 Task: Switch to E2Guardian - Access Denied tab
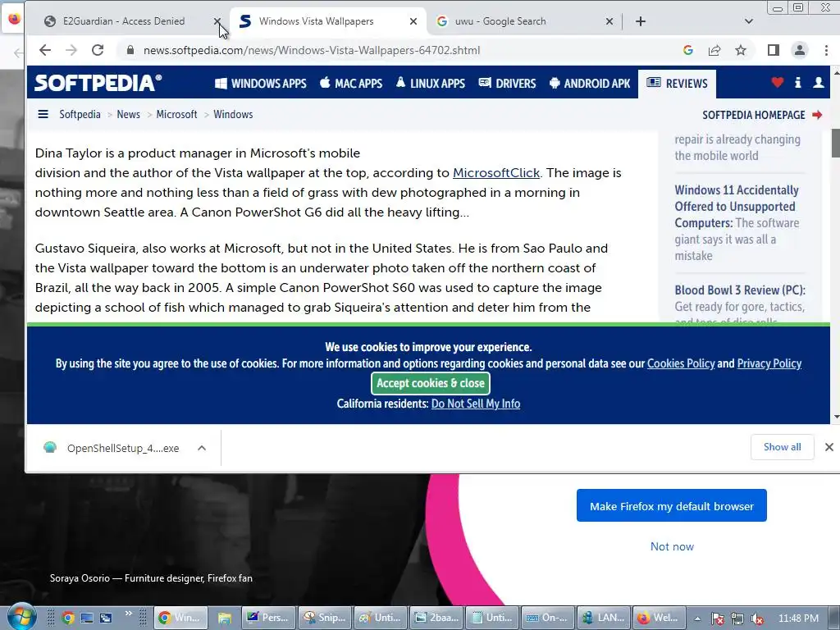pos(124,21)
